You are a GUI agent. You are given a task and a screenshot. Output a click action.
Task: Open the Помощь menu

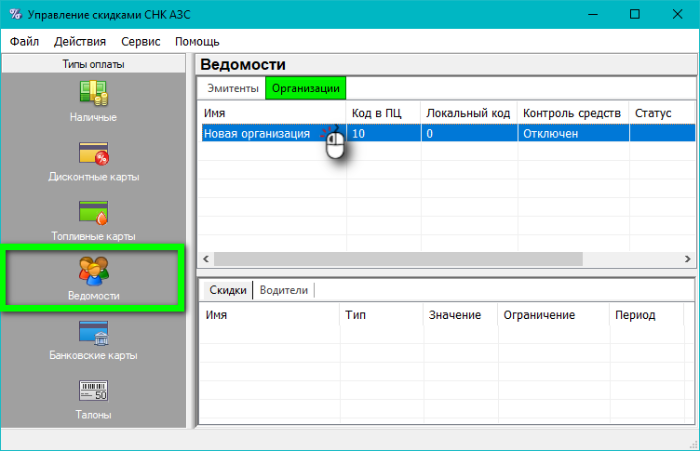(197, 41)
